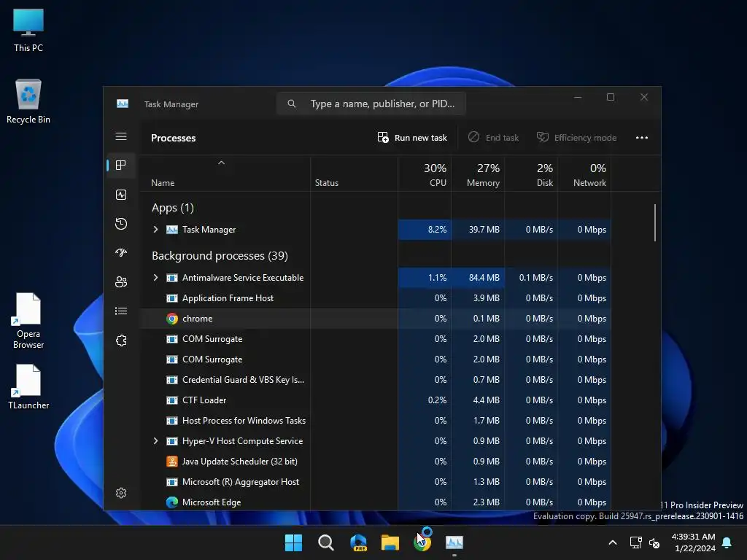Select the TLauncher desktop shortcut

click(28, 386)
